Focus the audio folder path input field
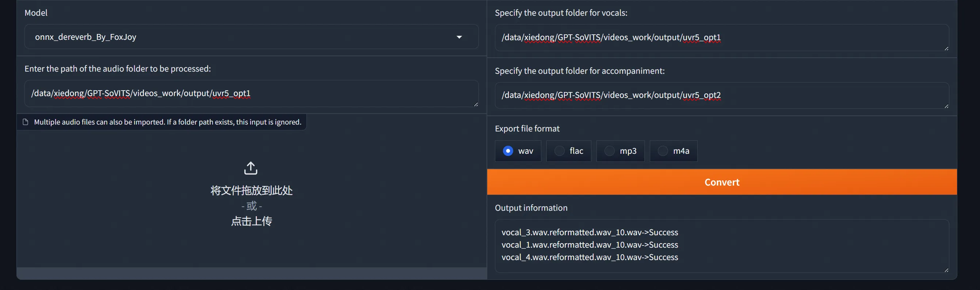This screenshot has width=980, height=290. click(x=251, y=93)
